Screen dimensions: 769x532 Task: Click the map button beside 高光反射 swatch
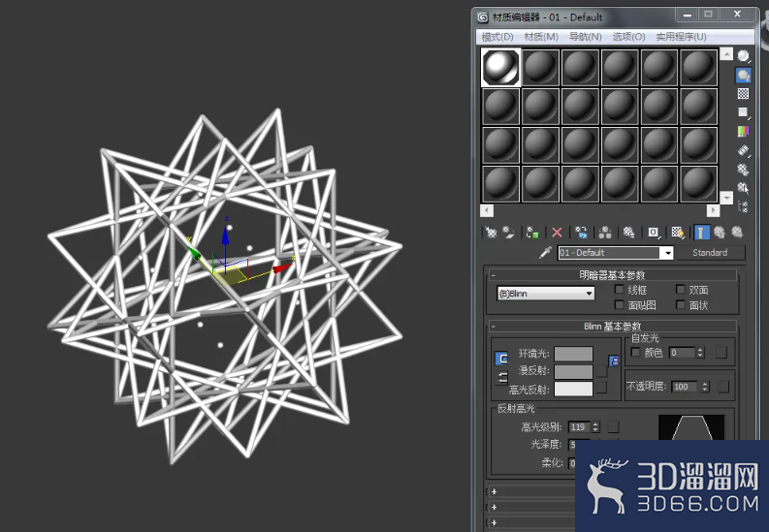(602, 388)
